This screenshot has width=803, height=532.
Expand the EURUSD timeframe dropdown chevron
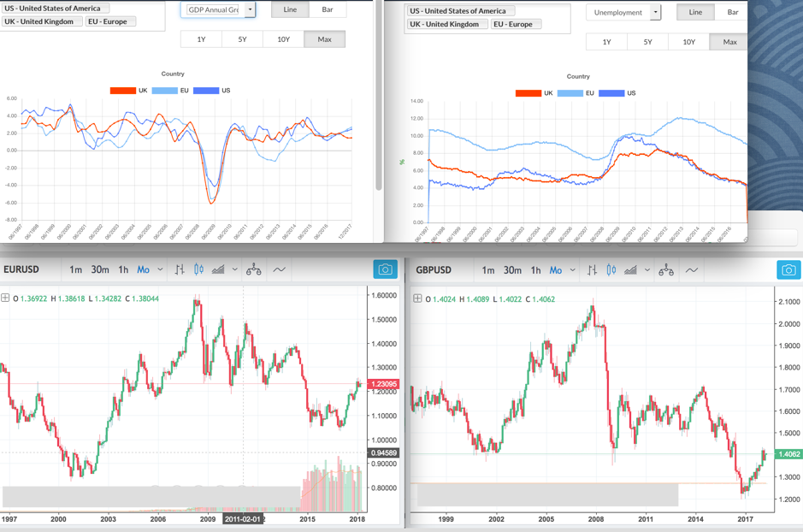point(160,270)
